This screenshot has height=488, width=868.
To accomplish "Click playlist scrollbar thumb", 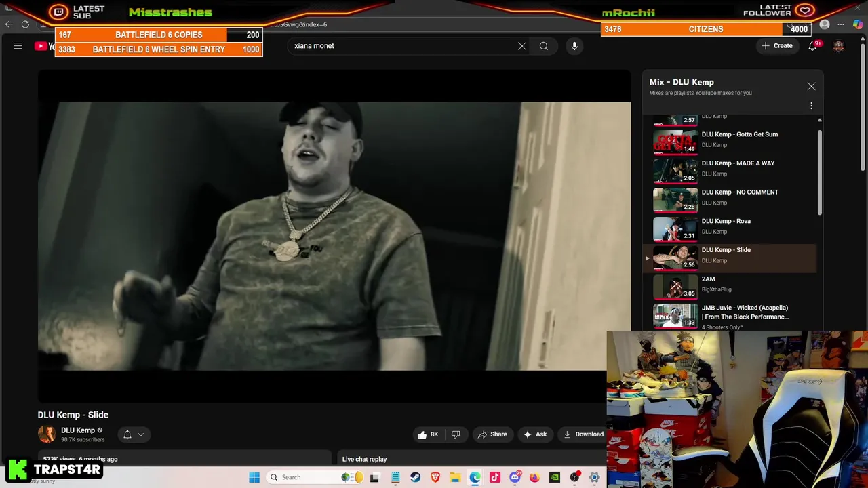I will pyautogui.click(x=819, y=172).
